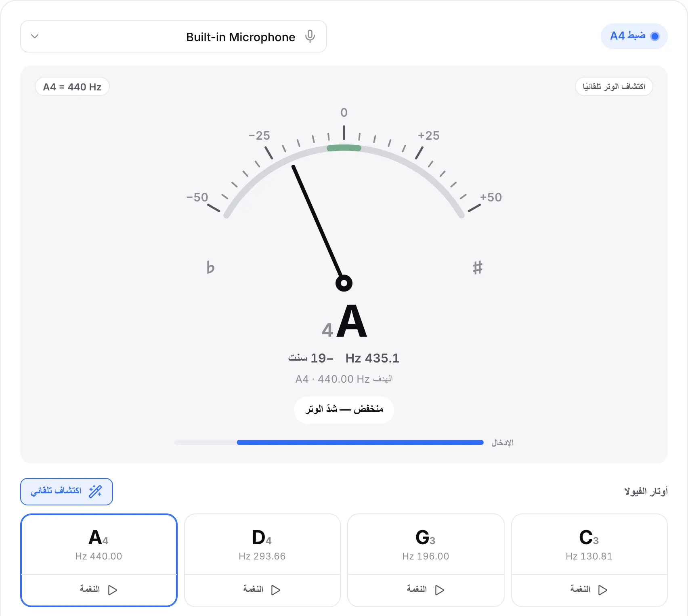Image resolution: width=688 pixels, height=616 pixels.
Task: Toggle the A4 tuning radio indicator
Action: pos(655,36)
